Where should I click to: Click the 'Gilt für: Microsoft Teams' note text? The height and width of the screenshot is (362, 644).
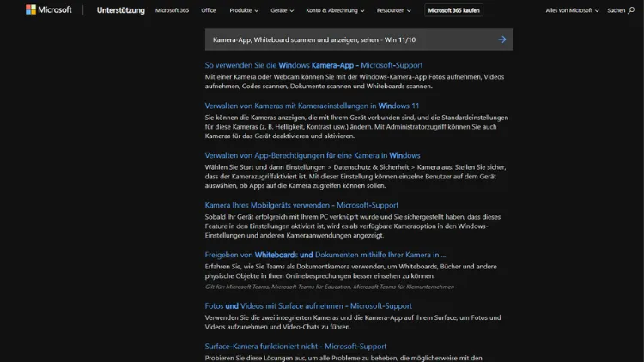point(330,287)
